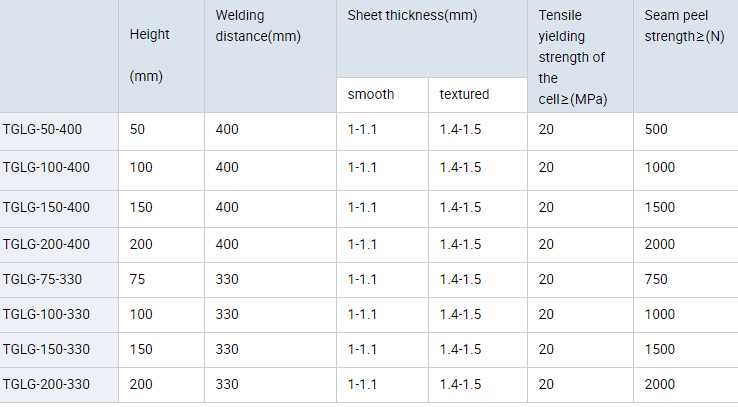Click the height value 75
Image resolution: width=738 pixels, height=407 pixels.
pos(138,280)
